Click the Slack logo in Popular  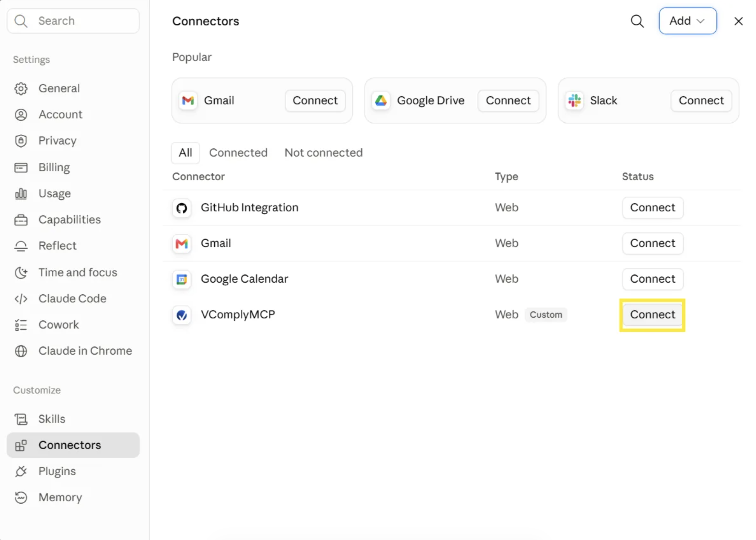coord(574,101)
